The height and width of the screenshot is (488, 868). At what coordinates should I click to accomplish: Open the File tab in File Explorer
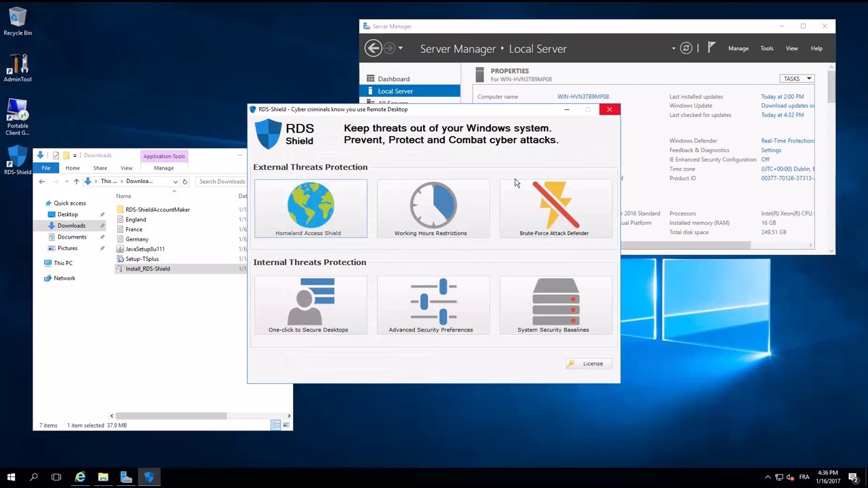[x=46, y=168]
